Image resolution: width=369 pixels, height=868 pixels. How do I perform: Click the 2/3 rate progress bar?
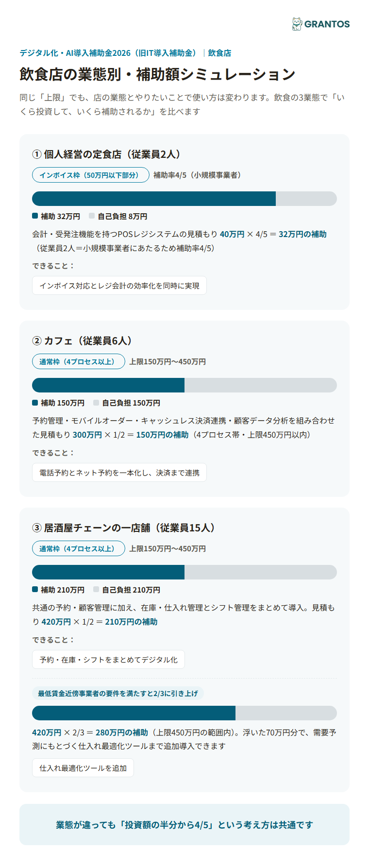click(x=184, y=713)
